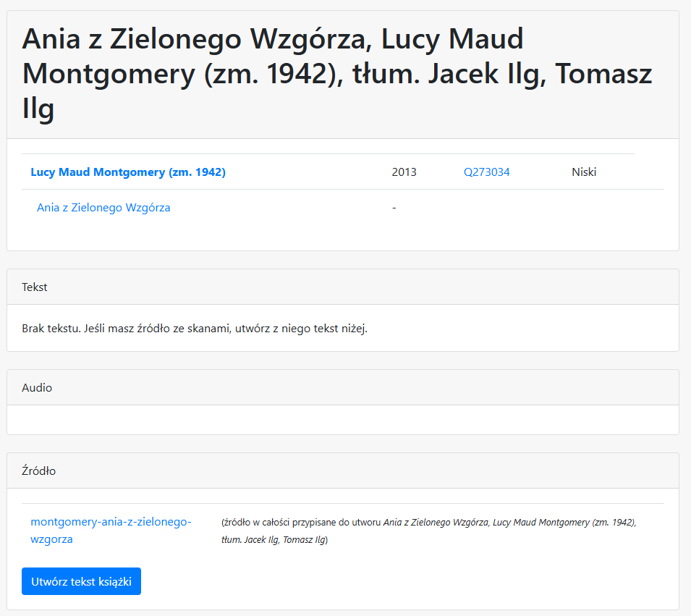Screen dimensions: 691x616
Task: Click the Brak tekstu message paragraph
Action: click(x=195, y=329)
